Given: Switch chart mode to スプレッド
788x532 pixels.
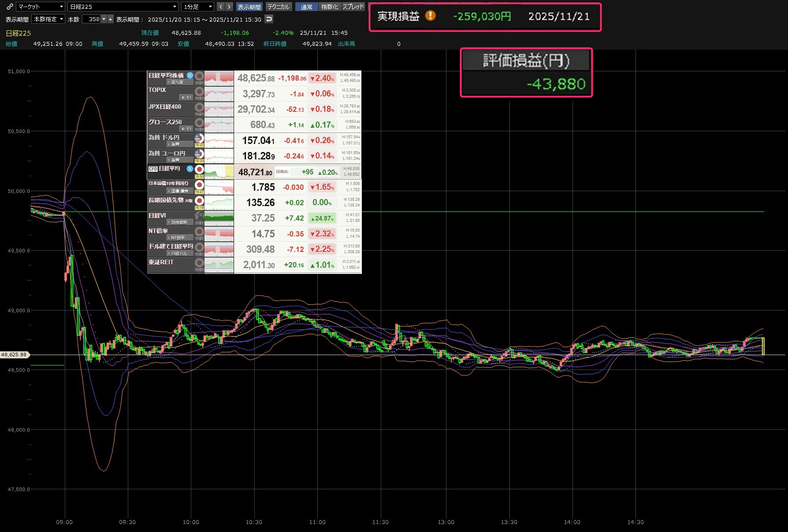Looking at the screenshot, I should tap(353, 7).
